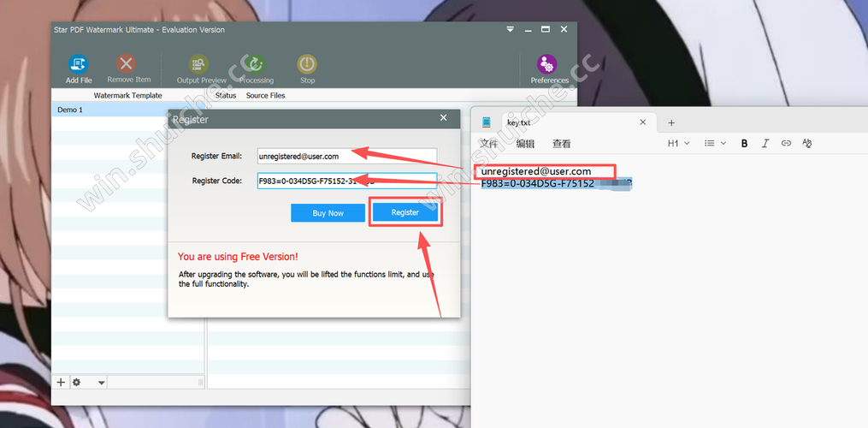This screenshot has height=428, width=868.
Task: Open the 编辑 menu in Notepad
Action: 525,144
